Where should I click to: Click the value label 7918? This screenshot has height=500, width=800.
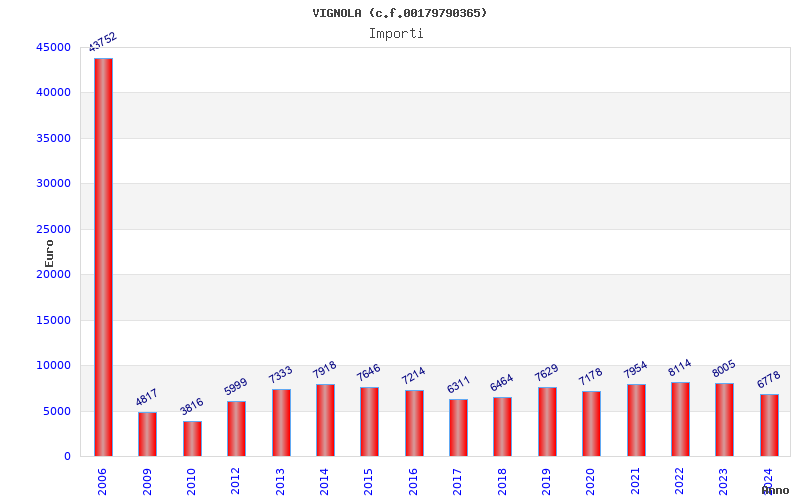[x=324, y=369]
